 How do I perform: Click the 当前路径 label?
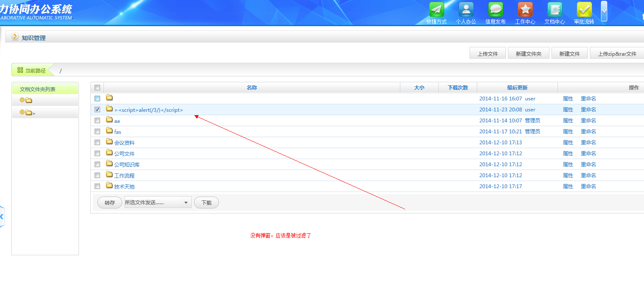[35, 70]
